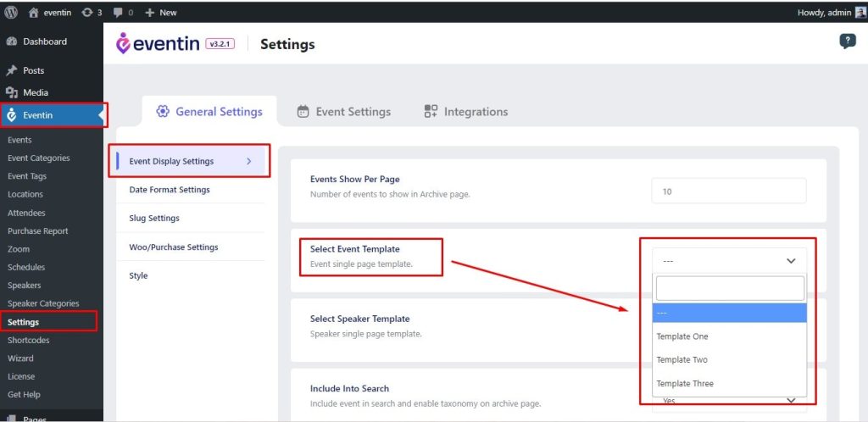
Task: Open the Include Into Search dropdown
Action: coord(729,401)
